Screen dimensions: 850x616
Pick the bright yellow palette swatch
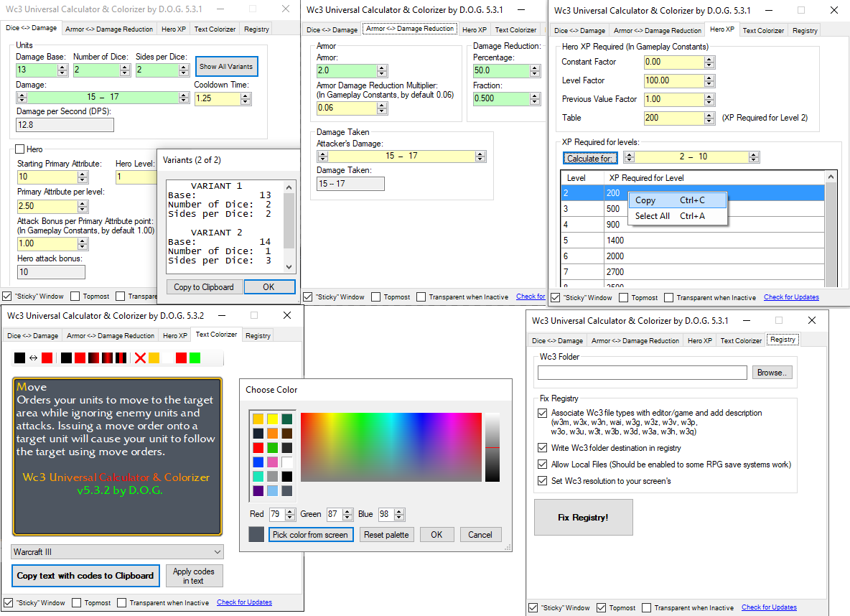tap(272, 419)
